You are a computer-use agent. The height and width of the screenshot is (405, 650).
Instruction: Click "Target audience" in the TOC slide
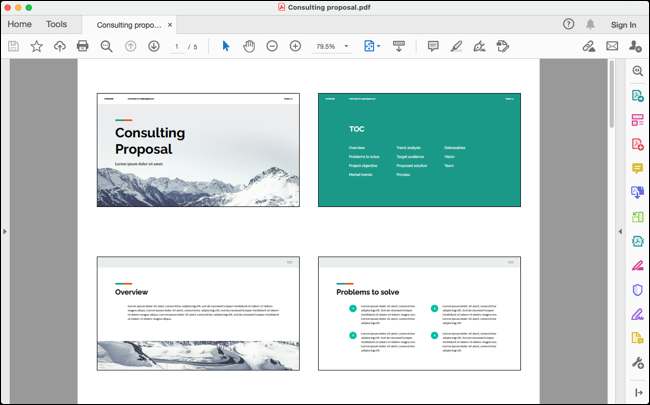410,157
